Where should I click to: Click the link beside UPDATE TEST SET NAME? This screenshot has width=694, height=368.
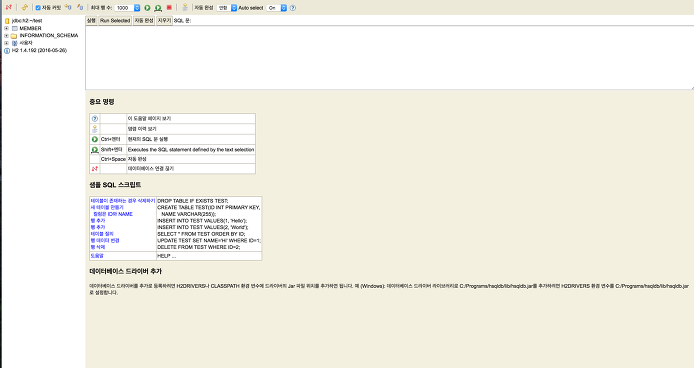(105, 240)
